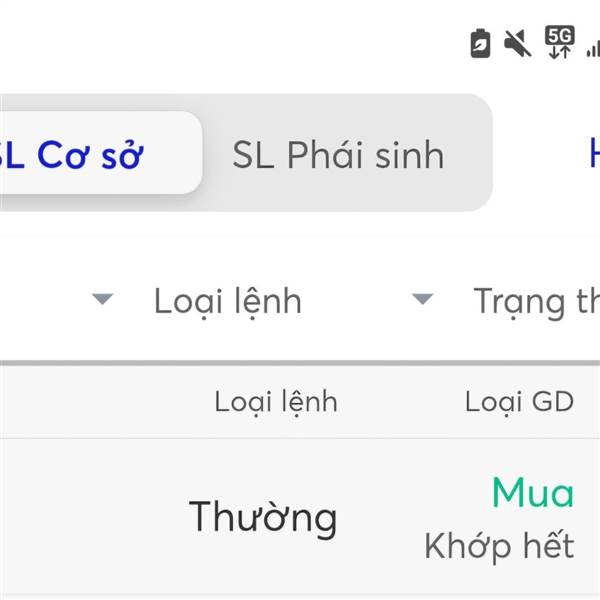Tap the Loại GD column header
The height and width of the screenshot is (600, 600).
[519, 402]
